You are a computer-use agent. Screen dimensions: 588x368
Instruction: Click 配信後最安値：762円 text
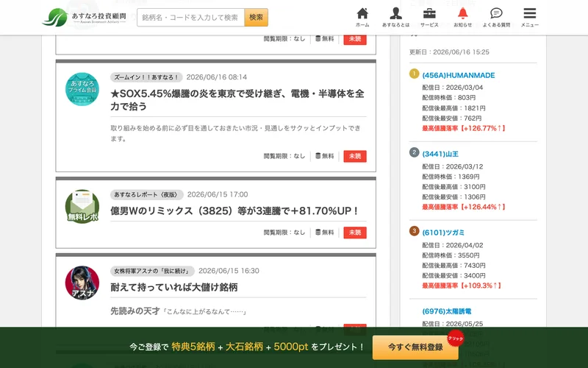tap(452, 118)
